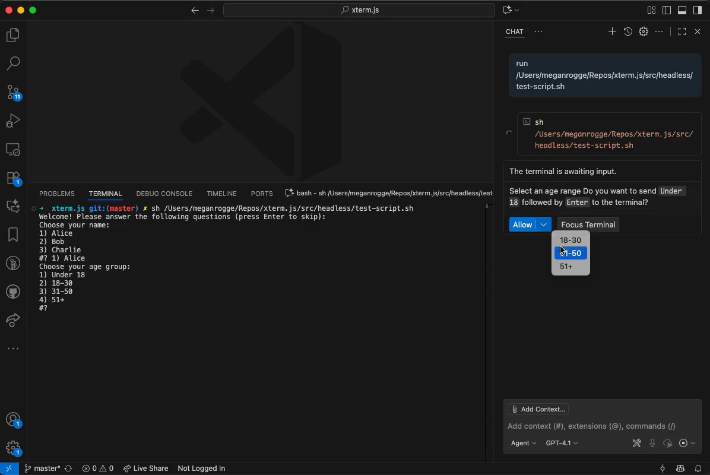Viewport: 710px width, 475px height.
Task: Choose 18-30 from the dropdown list
Action: pyautogui.click(x=571, y=240)
